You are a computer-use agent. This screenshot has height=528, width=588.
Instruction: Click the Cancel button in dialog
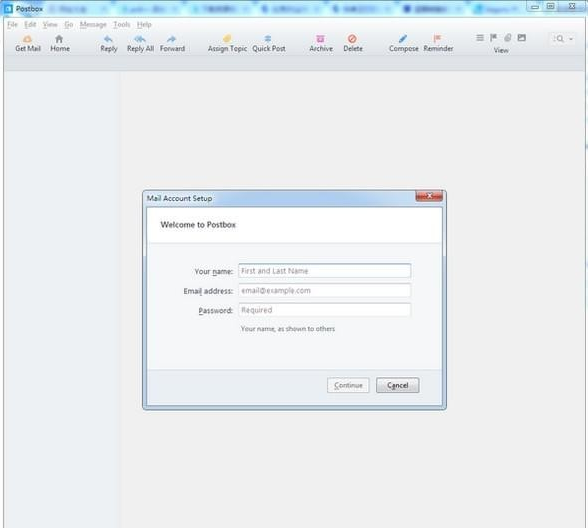tap(398, 385)
